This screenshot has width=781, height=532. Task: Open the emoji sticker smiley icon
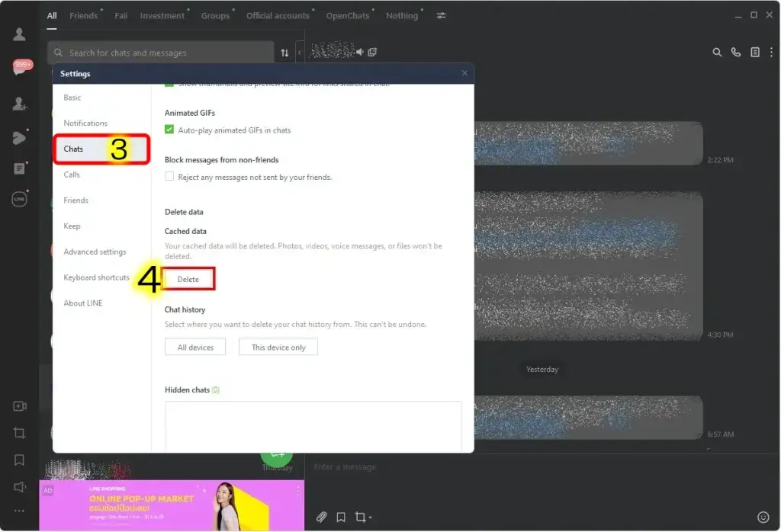(x=763, y=517)
